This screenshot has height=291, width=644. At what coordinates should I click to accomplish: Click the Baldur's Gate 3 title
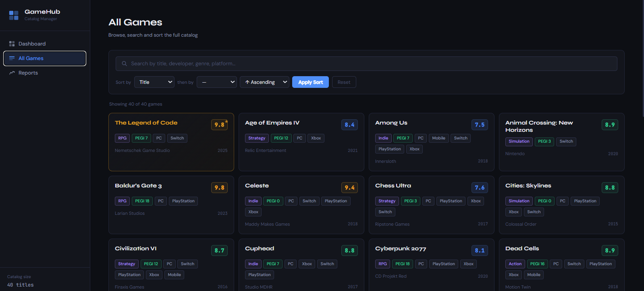click(x=138, y=186)
